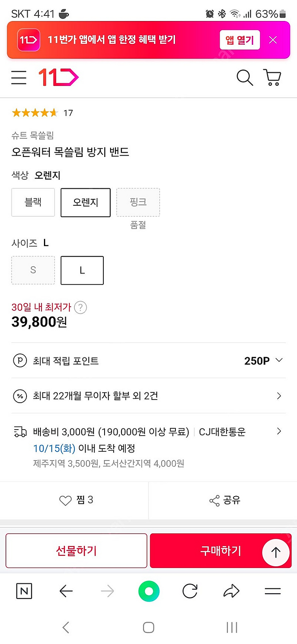Open the hamburger menu
Viewport: 297px width, 644px height.
[19, 77]
